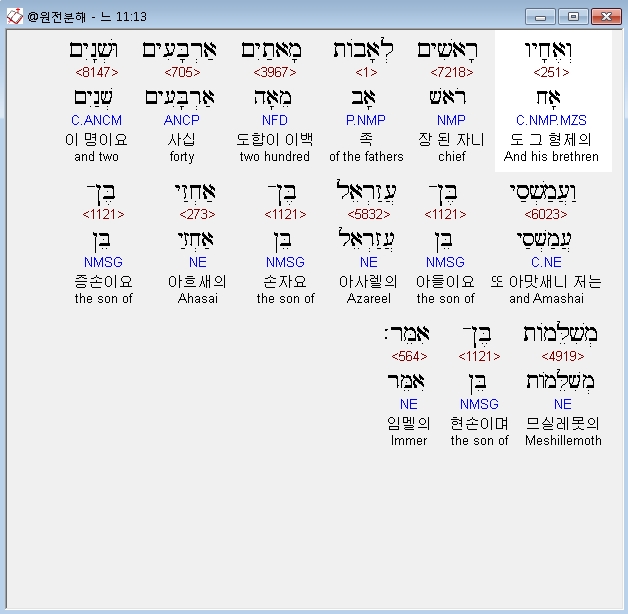Viewport: 628px width, 614px height.
Task: Close the 원전분해 window
Action: [606, 17]
